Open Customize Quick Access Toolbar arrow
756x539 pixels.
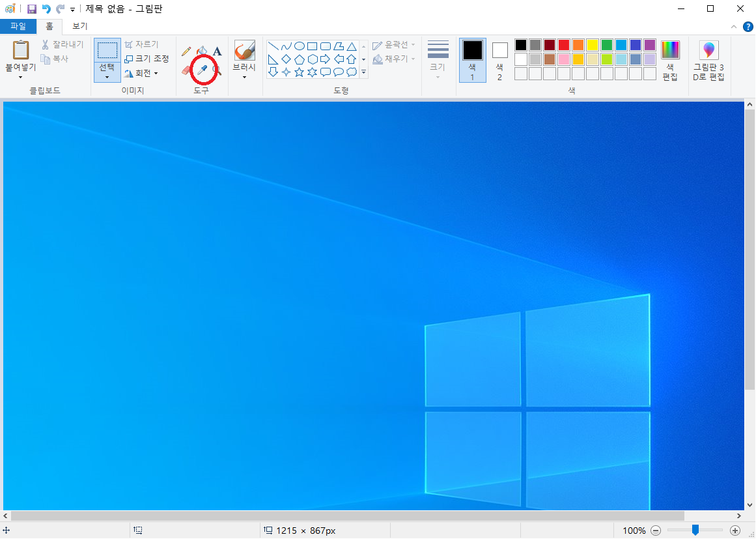point(72,9)
